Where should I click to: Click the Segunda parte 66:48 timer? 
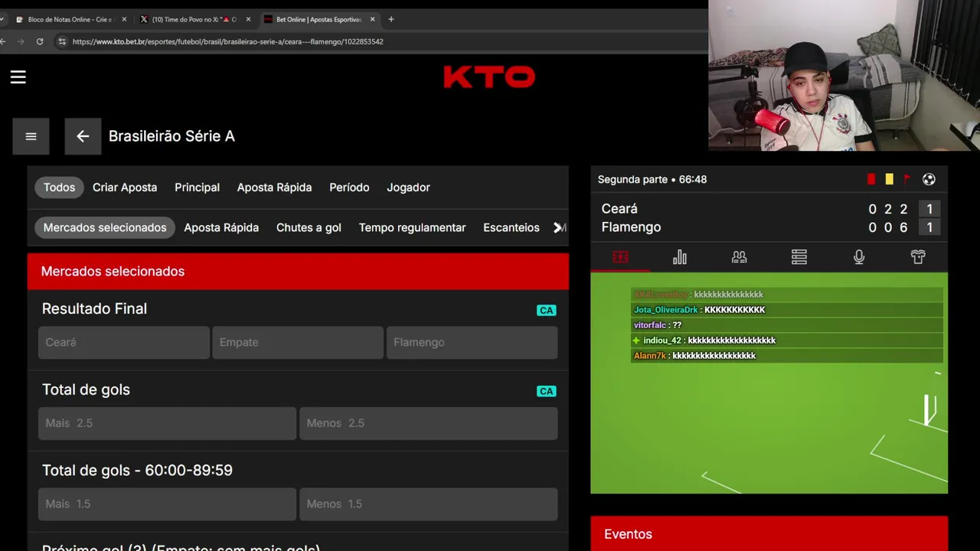652,179
